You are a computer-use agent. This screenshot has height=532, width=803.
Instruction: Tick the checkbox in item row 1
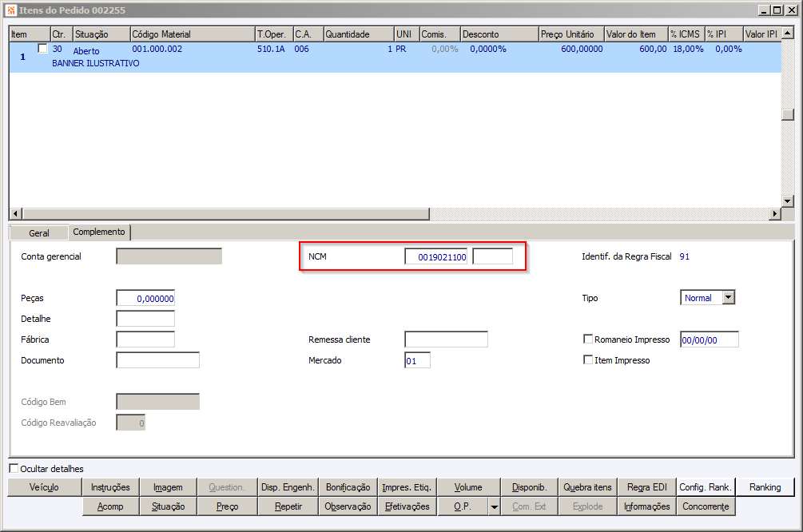coord(43,49)
